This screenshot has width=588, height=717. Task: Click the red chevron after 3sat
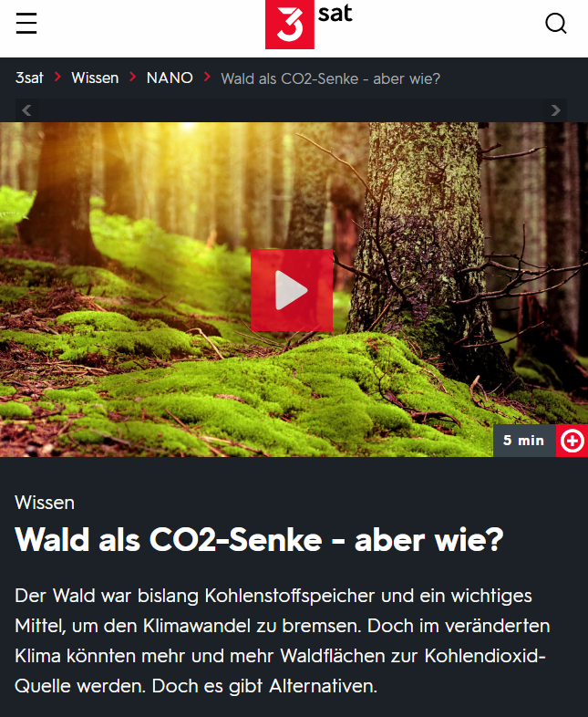click(x=57, y=77)
